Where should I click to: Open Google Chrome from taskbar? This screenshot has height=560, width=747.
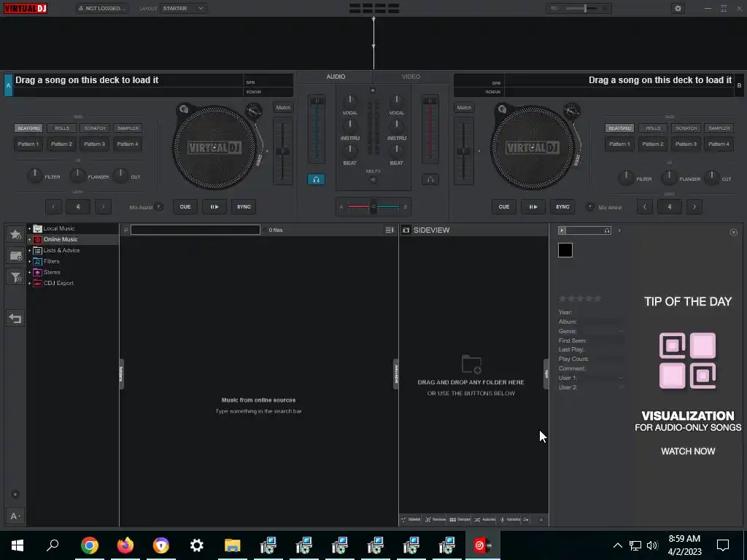[x=90, y=545]
